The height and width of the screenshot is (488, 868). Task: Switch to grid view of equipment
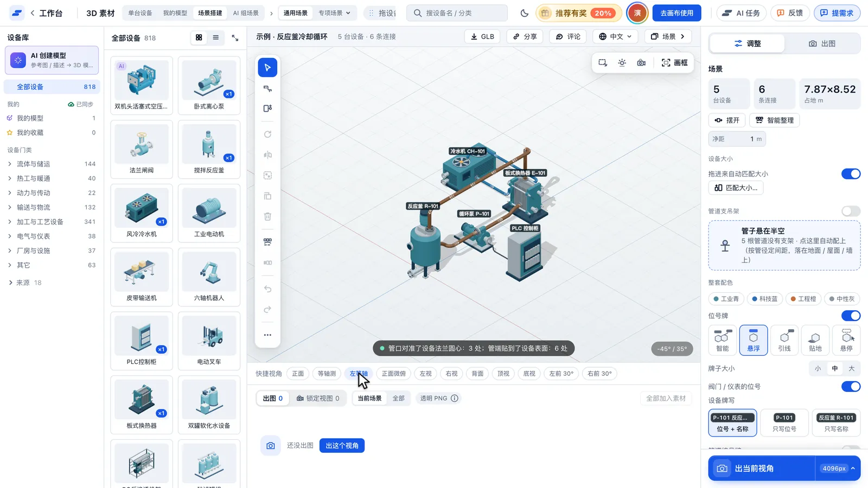[199, 37]
